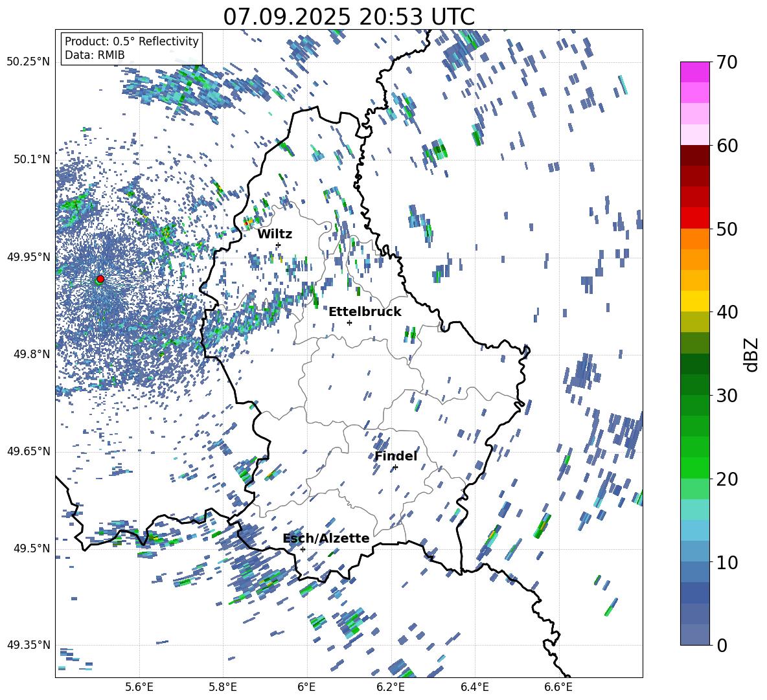Screen dimensions: 767x700
Task: Click the Ettelbruck city label
Action: click(365, 312)
